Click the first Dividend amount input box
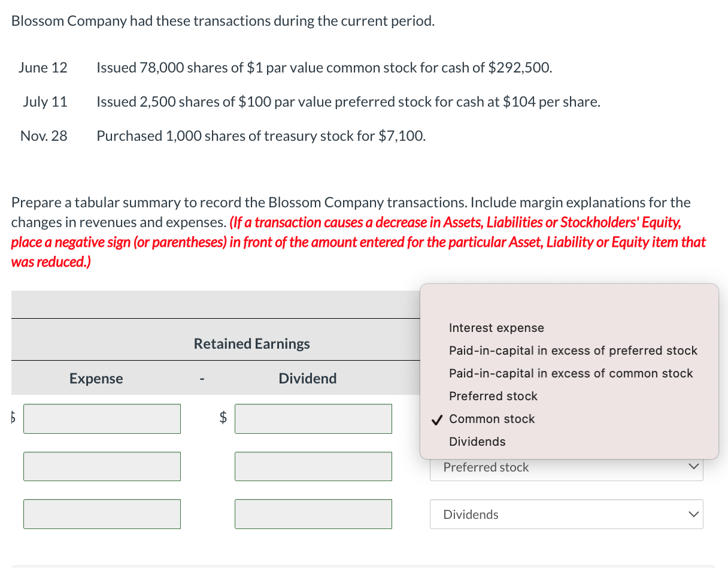 click(313, 419)
